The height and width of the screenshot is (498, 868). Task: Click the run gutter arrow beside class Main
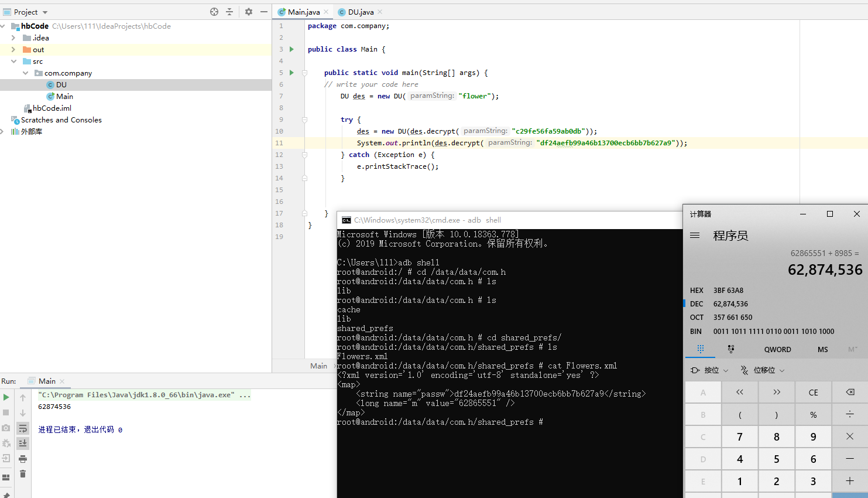291,49
